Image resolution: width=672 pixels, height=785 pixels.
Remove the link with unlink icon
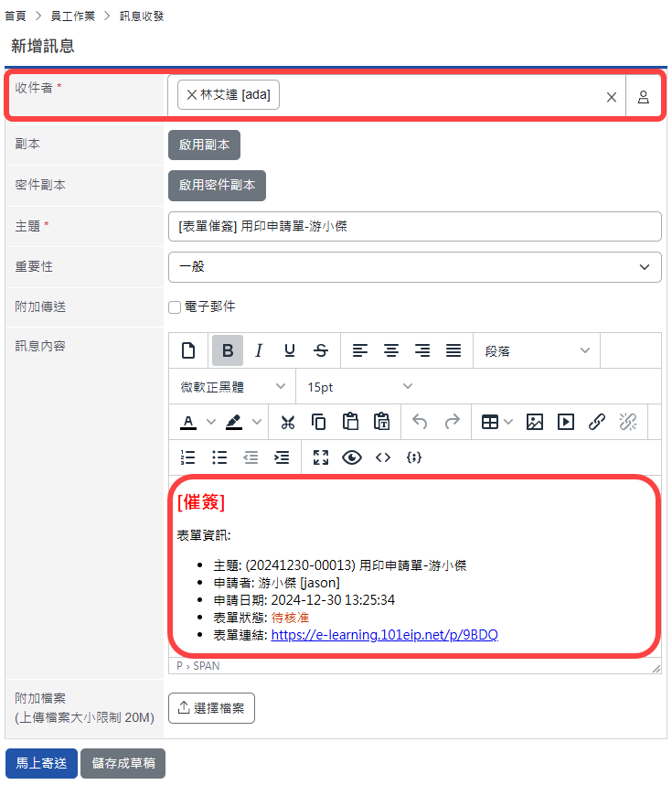coord(628,422)
